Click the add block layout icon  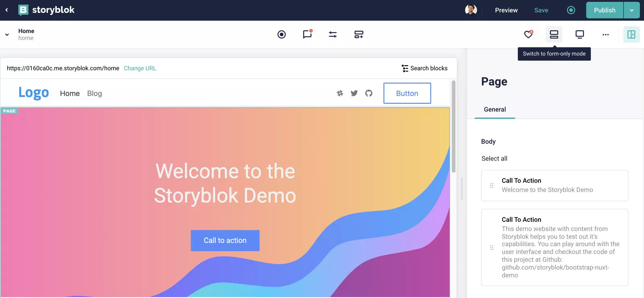point(359,35)
